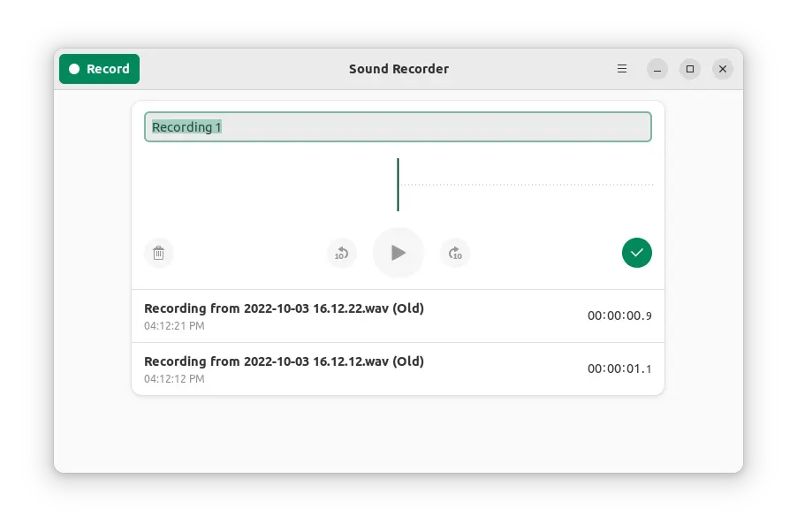
Task: Click the Recording 1 name field
Action: coord(398,126)
